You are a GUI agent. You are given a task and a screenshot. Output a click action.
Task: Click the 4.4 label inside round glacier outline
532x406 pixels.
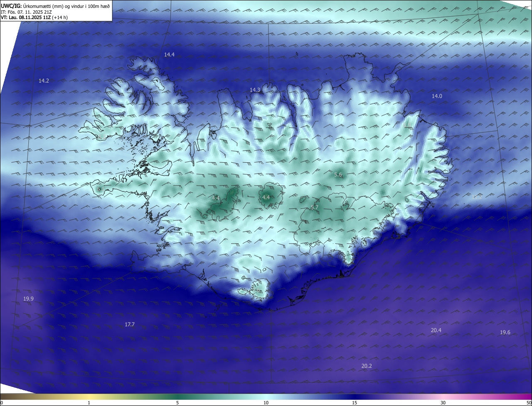(x=266, y=197)
